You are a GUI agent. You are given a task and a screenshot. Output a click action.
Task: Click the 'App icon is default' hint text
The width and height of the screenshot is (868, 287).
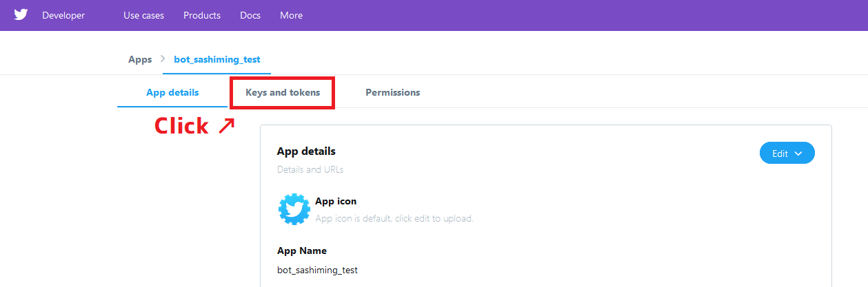point(394,218)
